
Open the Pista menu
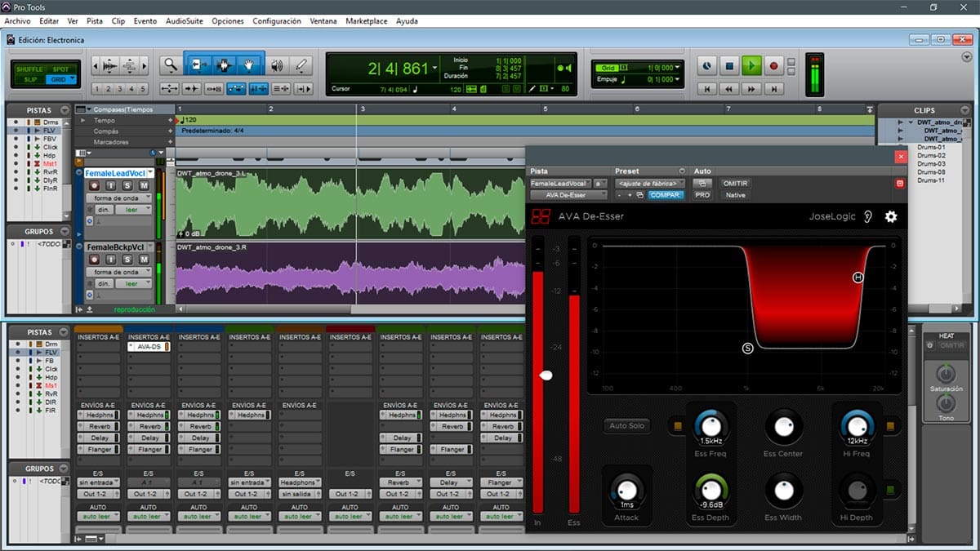point(95,21)
